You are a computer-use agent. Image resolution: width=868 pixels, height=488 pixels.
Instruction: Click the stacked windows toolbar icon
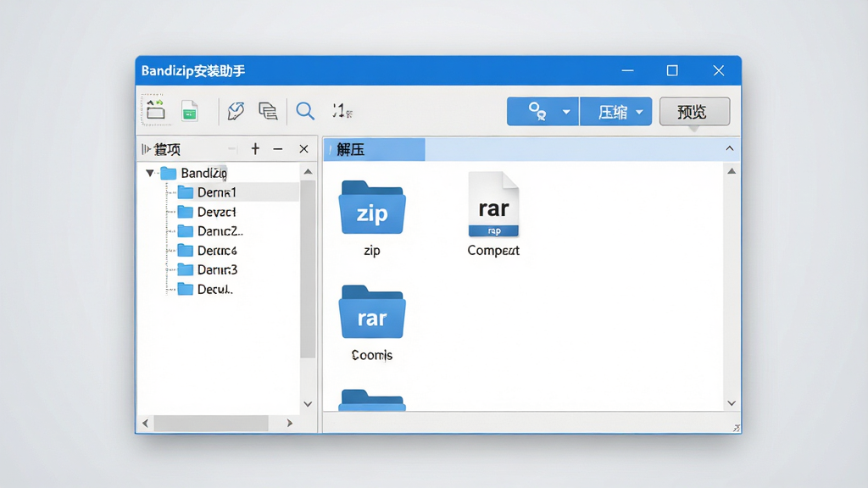tap(268, 111)
